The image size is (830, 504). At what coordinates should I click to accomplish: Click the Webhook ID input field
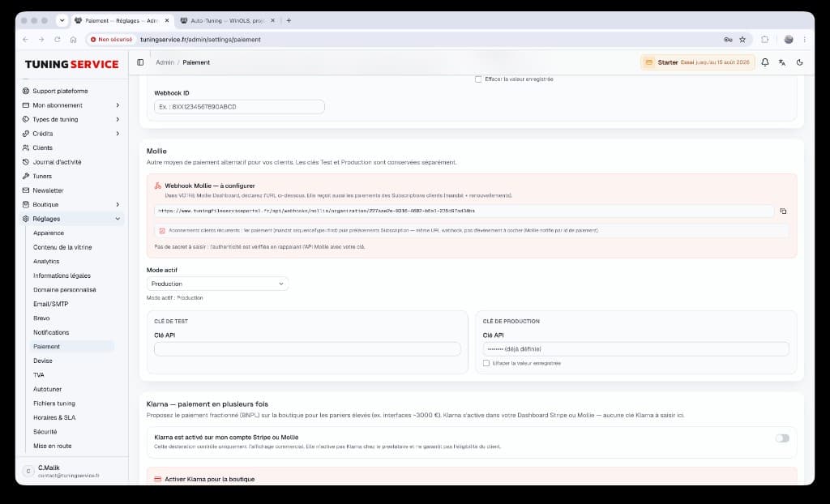239,107
